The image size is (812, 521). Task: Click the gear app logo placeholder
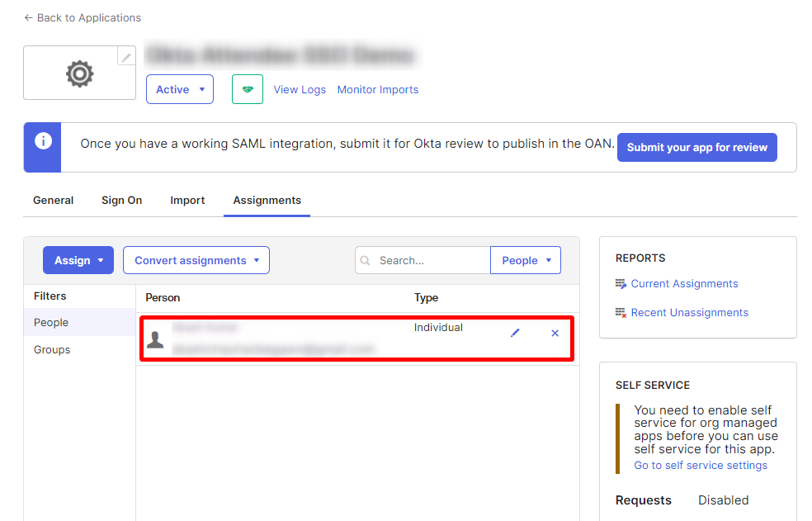(x=79, y=73)
